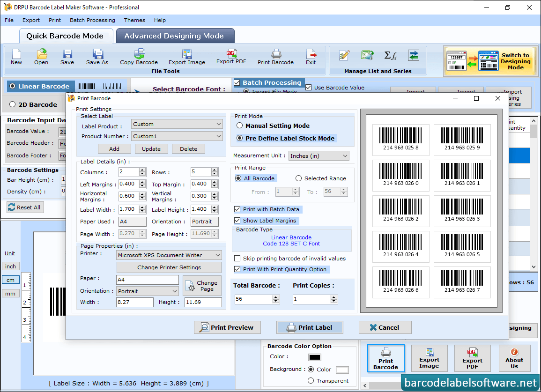Click the Excel import icon

pyautogui.click(x=367, y=55)
